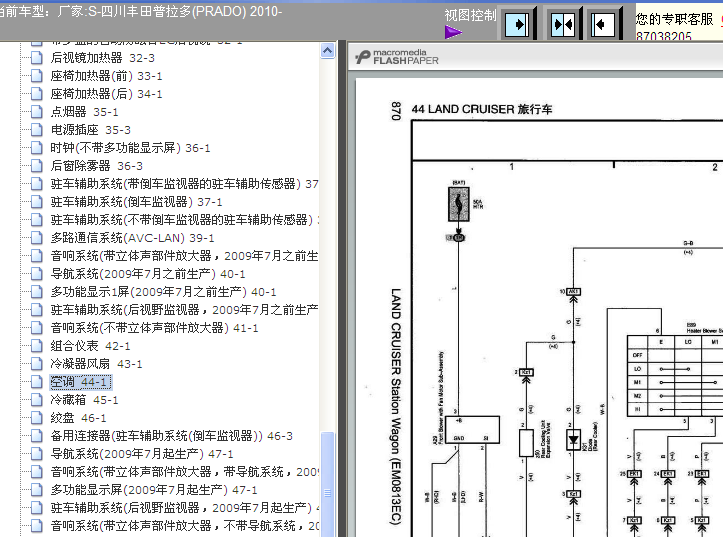Open 音响系统(带立体声部件放大器，带导航系统) entry

(184, 472)
